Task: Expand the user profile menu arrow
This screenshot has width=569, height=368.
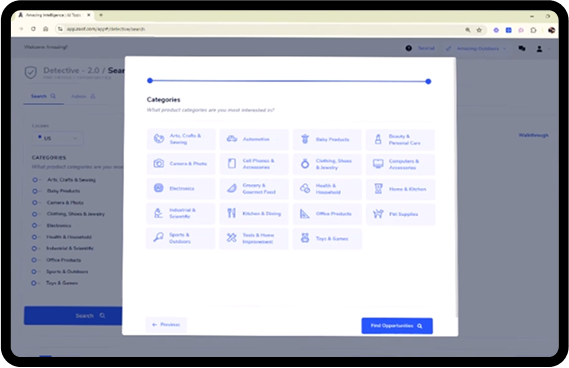Action: 549,49
